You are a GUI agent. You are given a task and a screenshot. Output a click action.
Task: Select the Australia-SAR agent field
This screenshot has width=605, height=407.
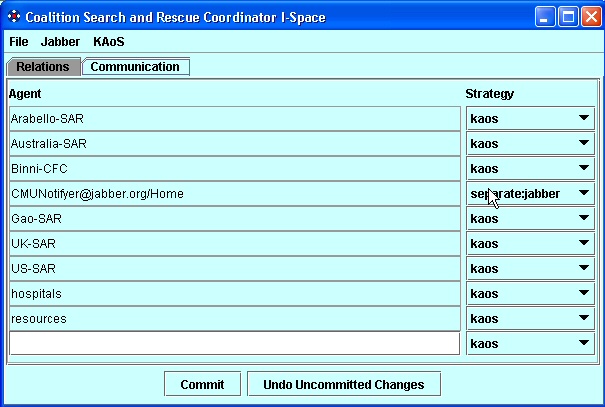click(235, 144)
